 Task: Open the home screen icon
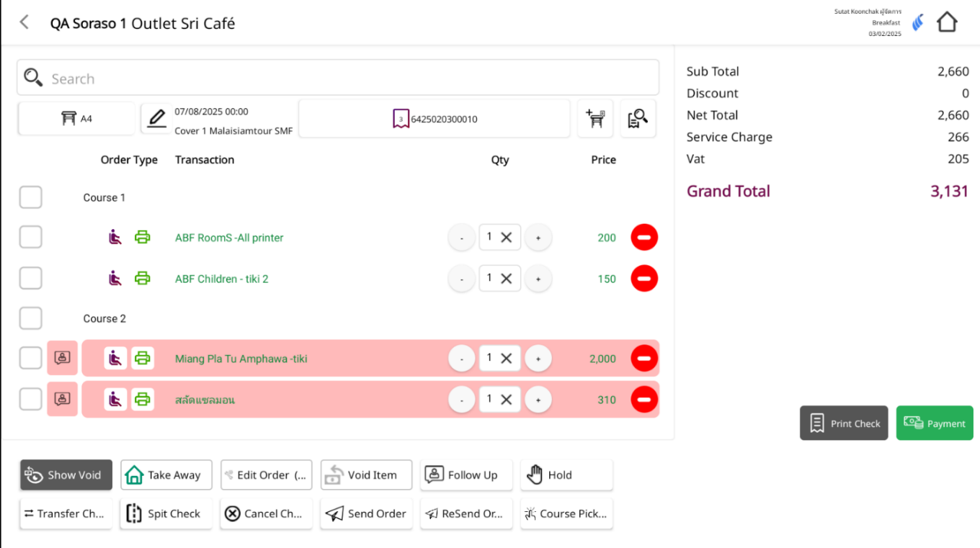click(x=947, y=22)
